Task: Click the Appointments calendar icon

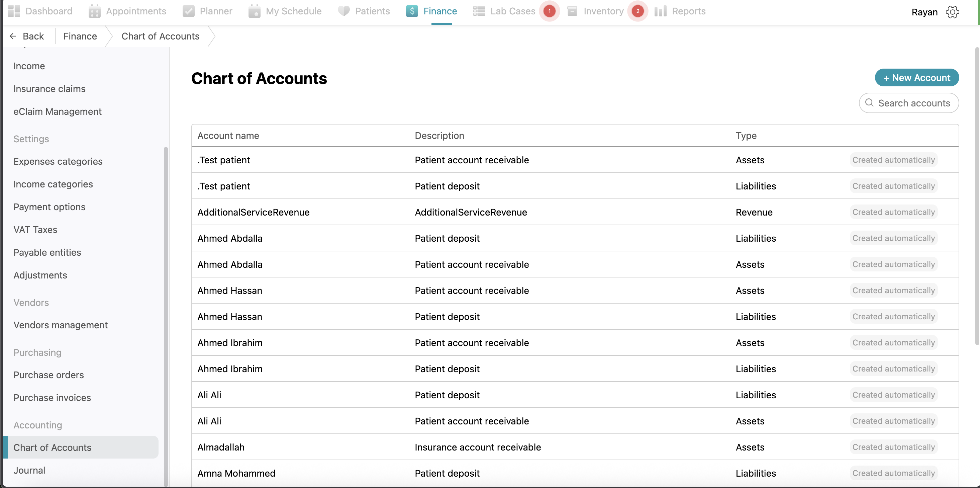Action: click(x=94, y=11)
